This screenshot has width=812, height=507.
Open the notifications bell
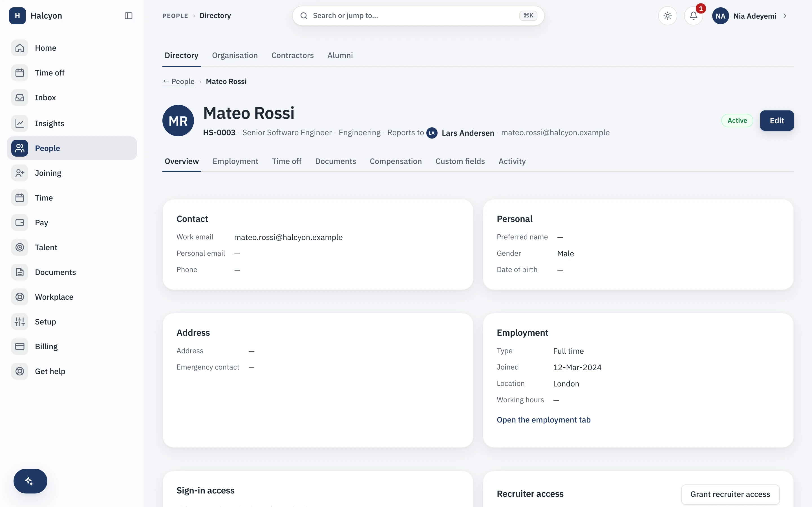coord(693,16)
